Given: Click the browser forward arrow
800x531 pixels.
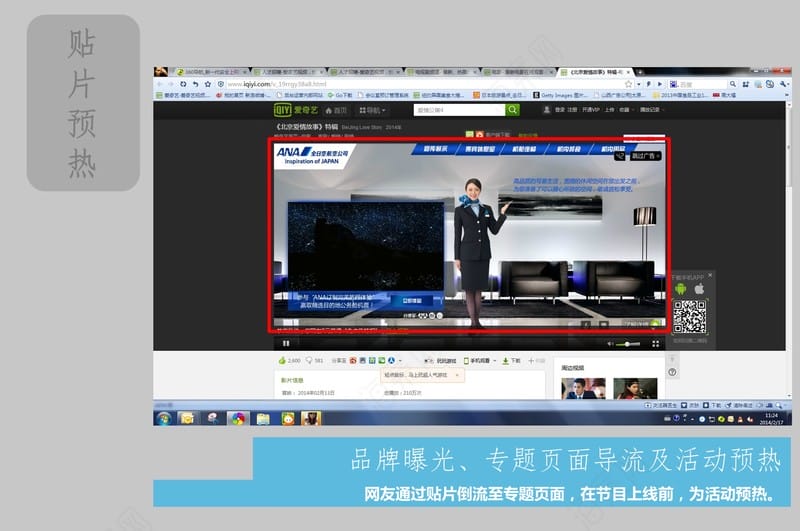Looking at the screenshot, I should click(x=170, y=84).
